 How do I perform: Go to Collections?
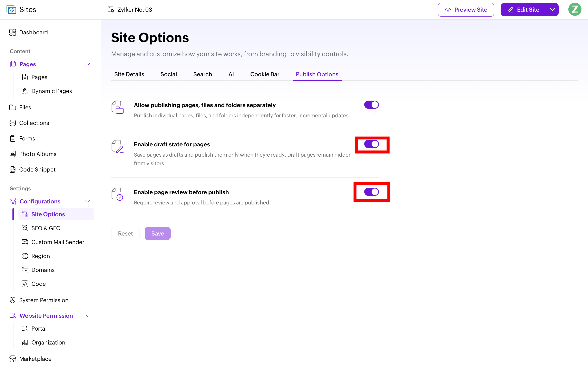29,123
